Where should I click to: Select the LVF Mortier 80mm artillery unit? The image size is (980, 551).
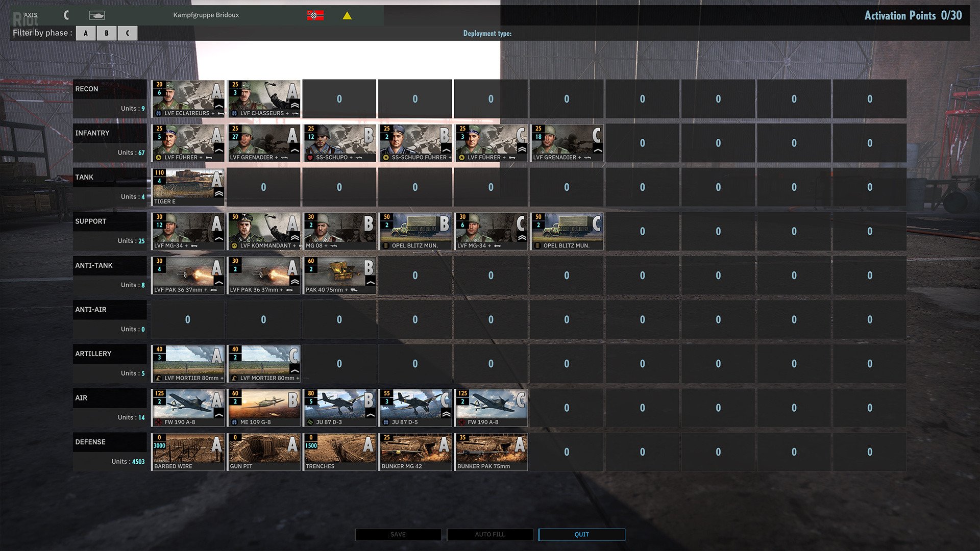click(187, 363)
